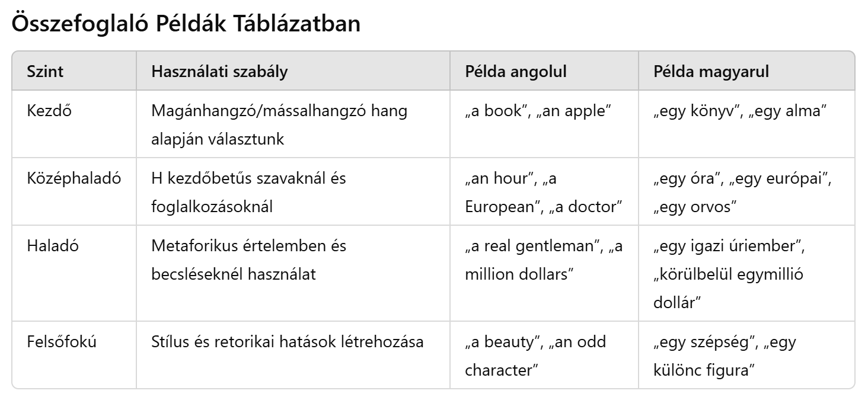The width and height of the screenshot is (868, 397).
Task: Click the "Példa angolul" column header
Action: (x=516, y=72)
